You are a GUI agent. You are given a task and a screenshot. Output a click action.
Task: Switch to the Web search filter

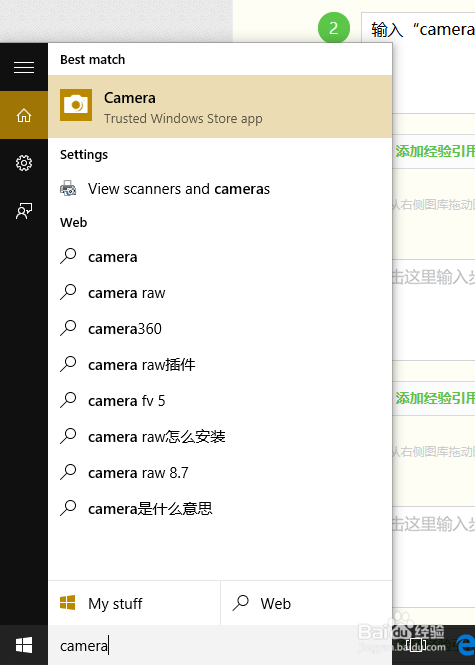(306, 603)
